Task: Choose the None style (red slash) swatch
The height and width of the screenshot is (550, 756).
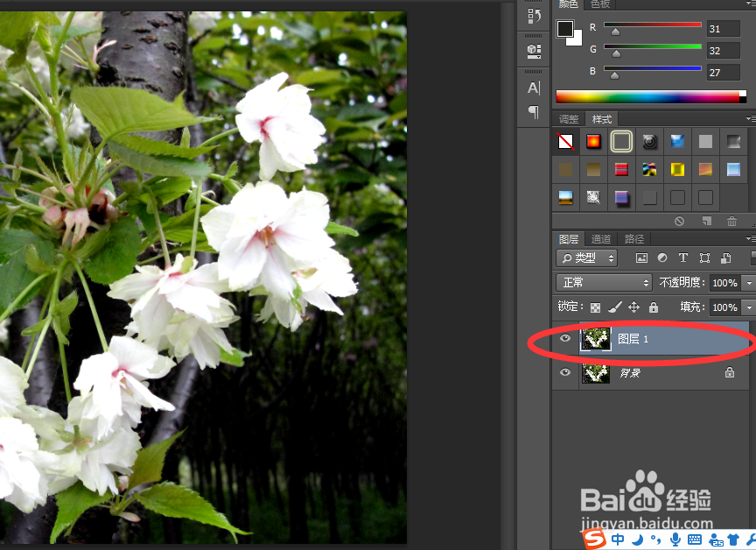Action: (565, 141)
